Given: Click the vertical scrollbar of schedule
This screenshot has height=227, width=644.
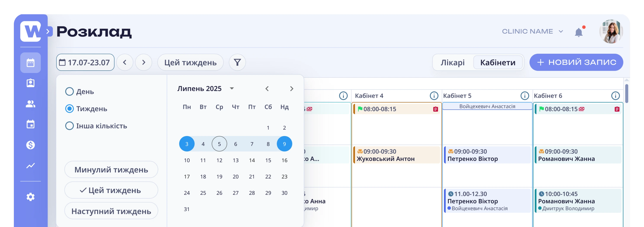Looking at the screenshot, I should (x=626, y=93).
